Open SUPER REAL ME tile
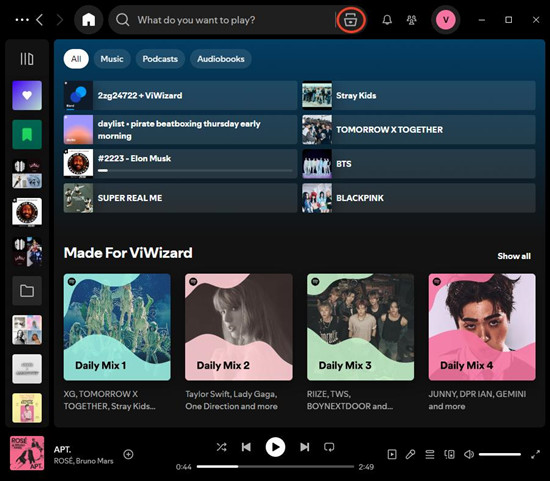Viewport: 550px width, 481px height. pos(180,198)
